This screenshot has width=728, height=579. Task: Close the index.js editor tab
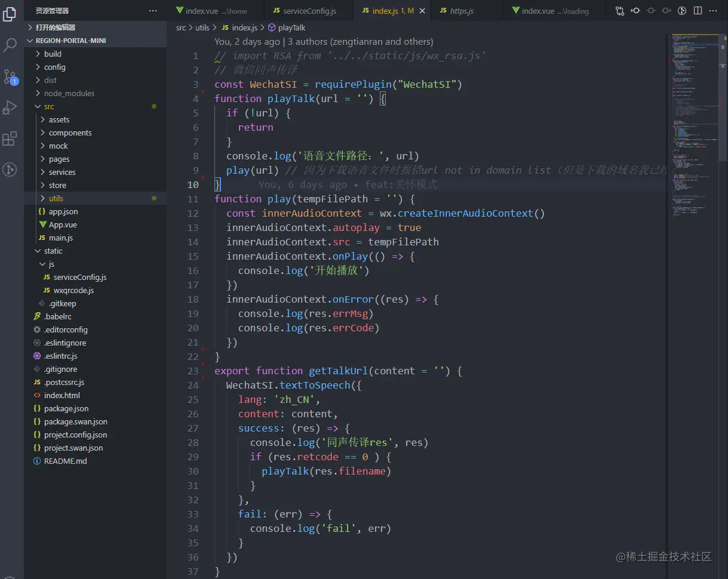pyautogui.click(x=423, y=11)
